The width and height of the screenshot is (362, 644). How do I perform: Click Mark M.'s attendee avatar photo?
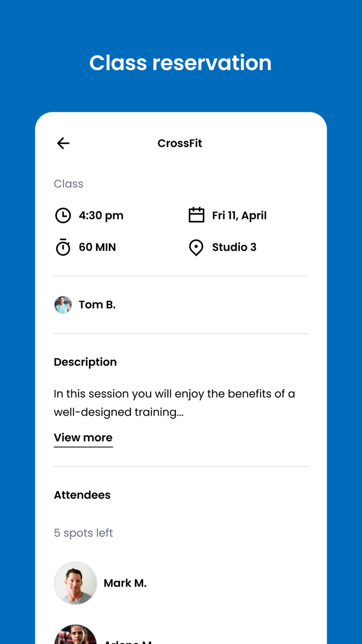[x=76, y=583]
